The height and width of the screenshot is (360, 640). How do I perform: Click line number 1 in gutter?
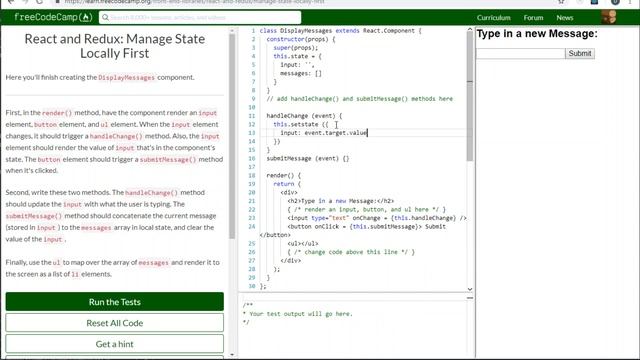[x=253, y=31]
